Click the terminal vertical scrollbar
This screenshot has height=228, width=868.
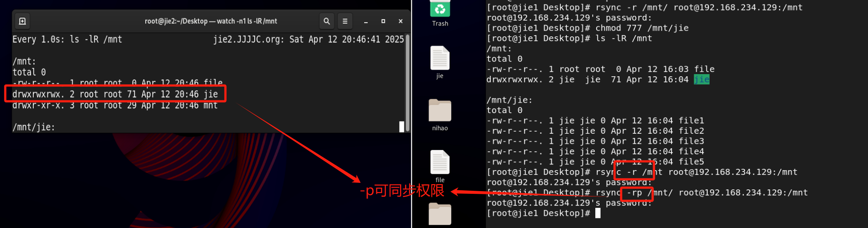pos(408,82)
